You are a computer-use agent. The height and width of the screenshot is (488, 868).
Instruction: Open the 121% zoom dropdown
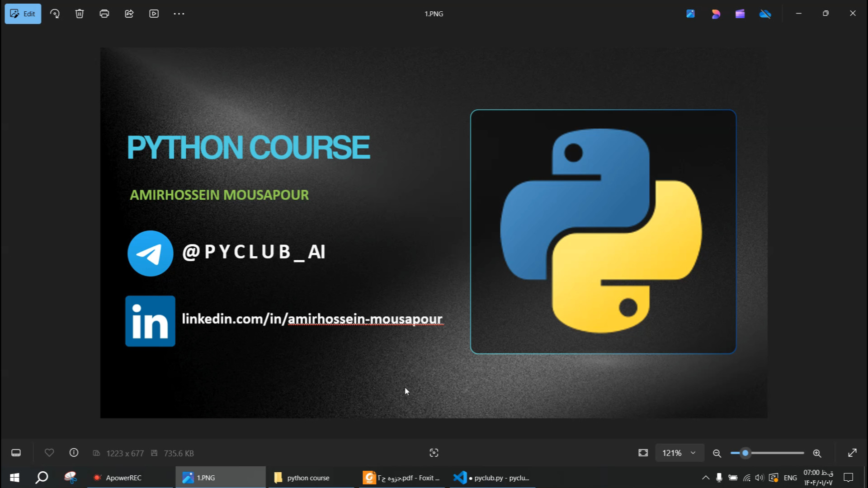click(679, 453)
